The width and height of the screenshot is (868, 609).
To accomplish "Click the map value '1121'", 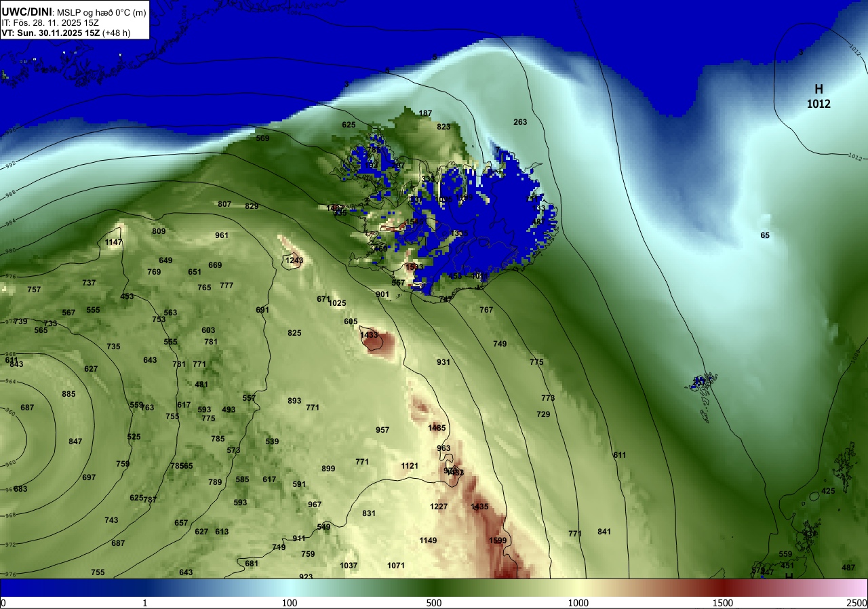I will (410, 466).
